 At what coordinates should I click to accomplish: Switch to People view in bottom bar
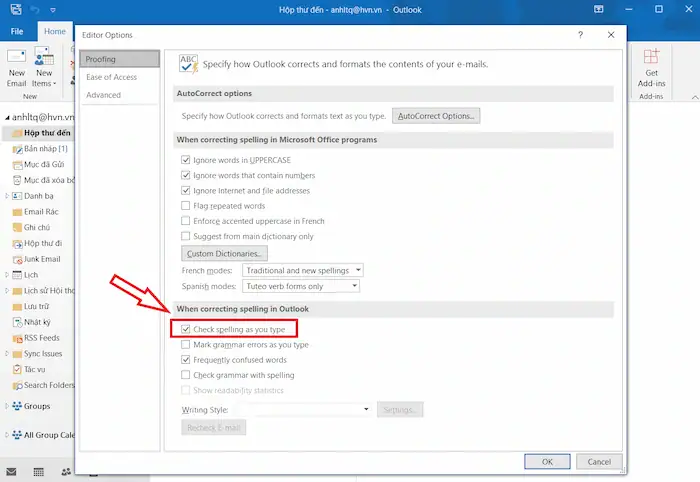66,472
